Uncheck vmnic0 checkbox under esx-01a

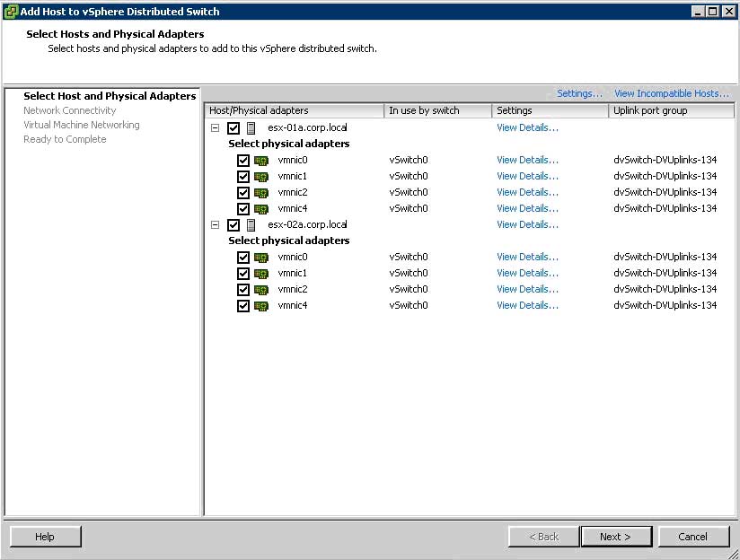tap(243, 161)
